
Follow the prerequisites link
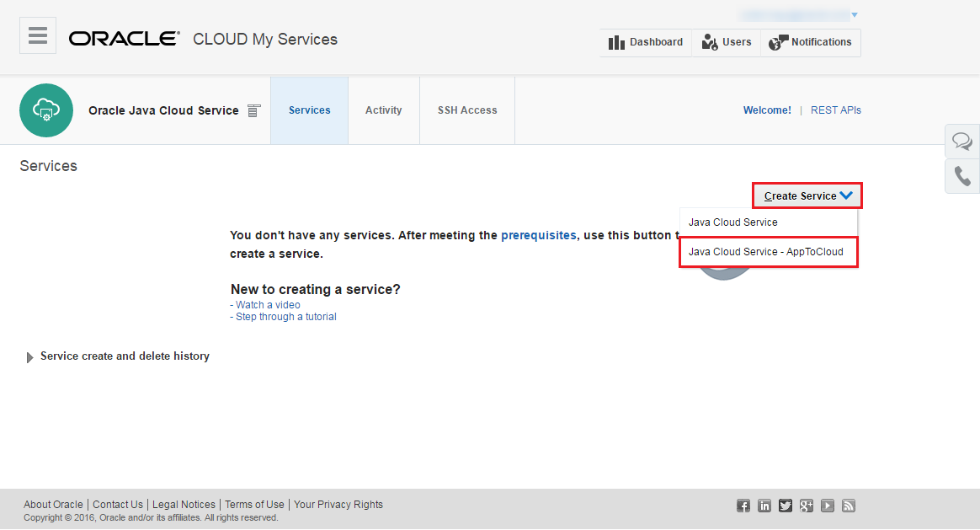tap(539, 235)
